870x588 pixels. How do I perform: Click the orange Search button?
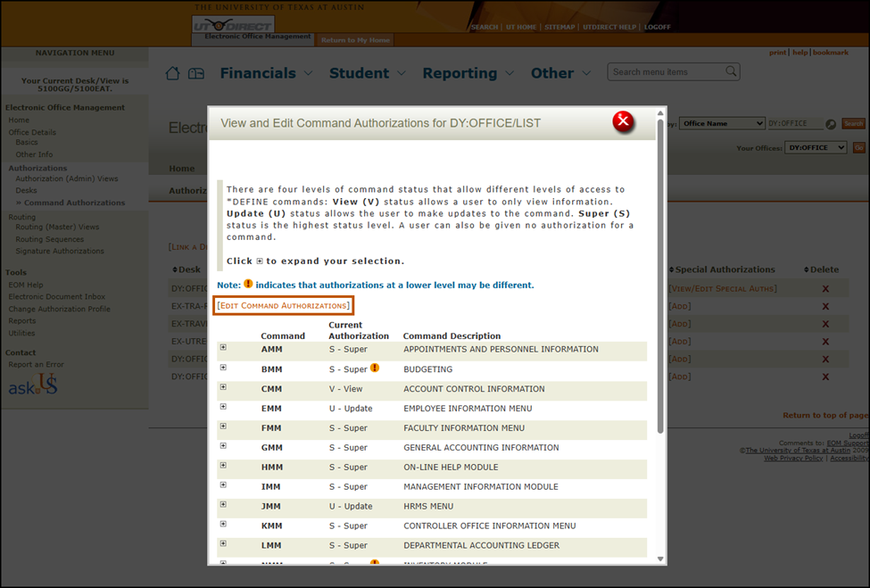pos(853,124)
